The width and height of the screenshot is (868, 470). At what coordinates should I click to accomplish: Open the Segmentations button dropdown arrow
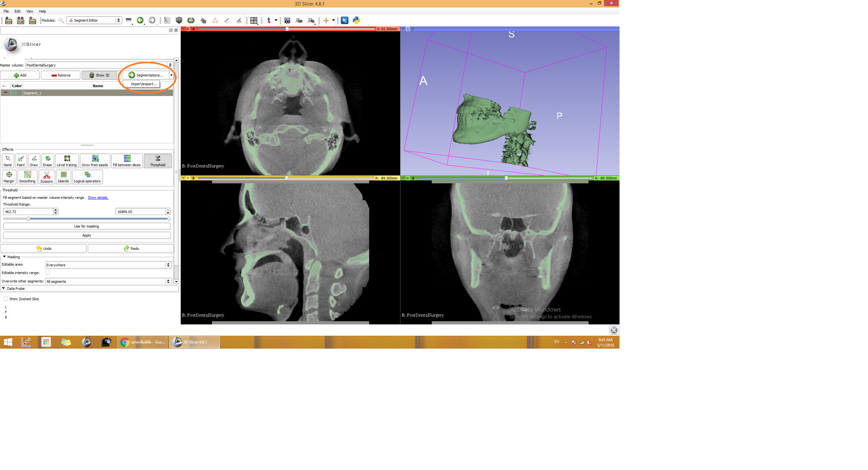coord(172,75)
